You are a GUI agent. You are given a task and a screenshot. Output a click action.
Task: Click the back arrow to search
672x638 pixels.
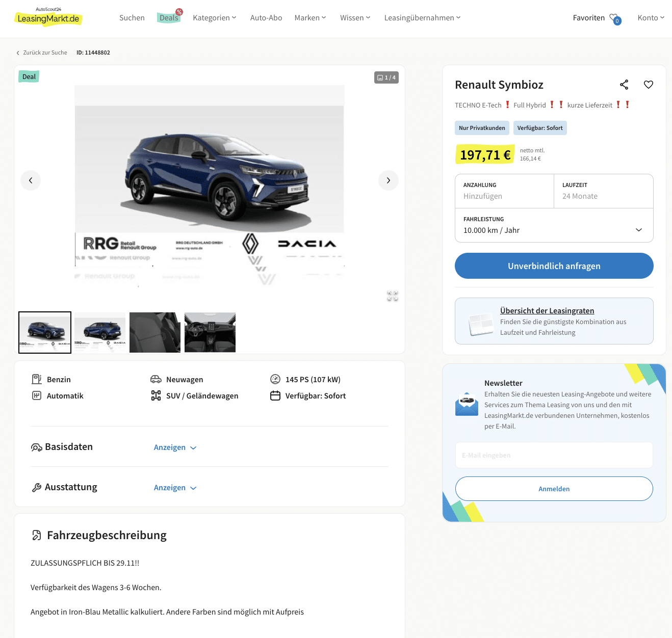(18, 53)
